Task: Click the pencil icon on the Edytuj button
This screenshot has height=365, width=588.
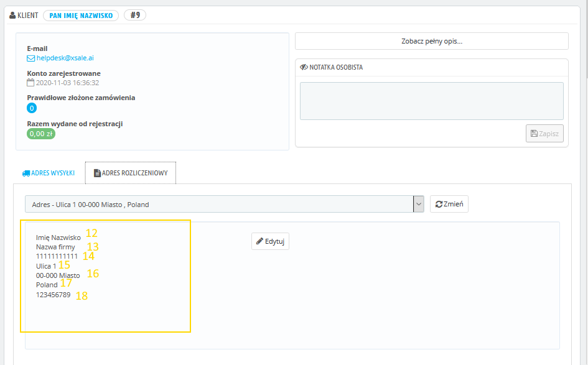Action: [x=259, y=241]
